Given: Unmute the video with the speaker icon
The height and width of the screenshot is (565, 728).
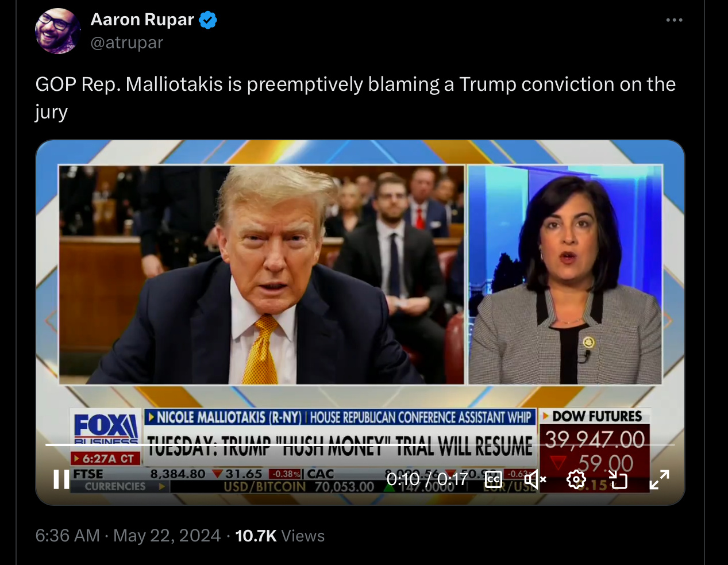Looking at the screenshot, I should [535, 479].
